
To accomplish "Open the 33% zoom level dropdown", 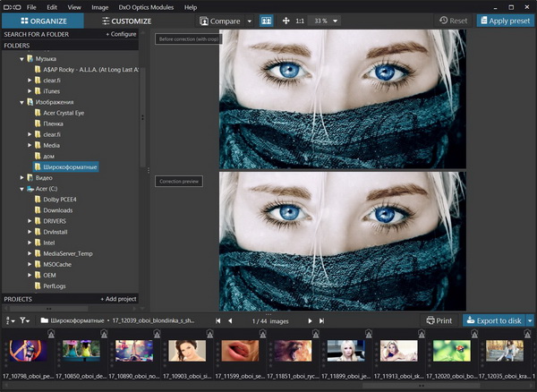I will (323, 20).
